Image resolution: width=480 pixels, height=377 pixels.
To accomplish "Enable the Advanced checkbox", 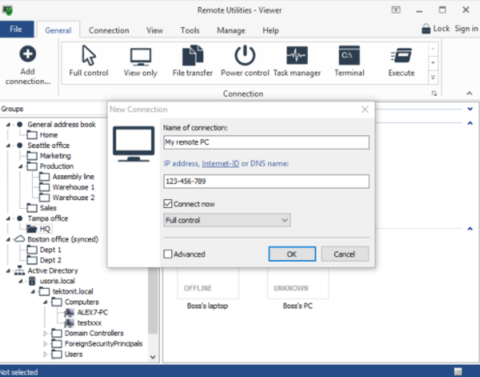I will click(168, 254).
